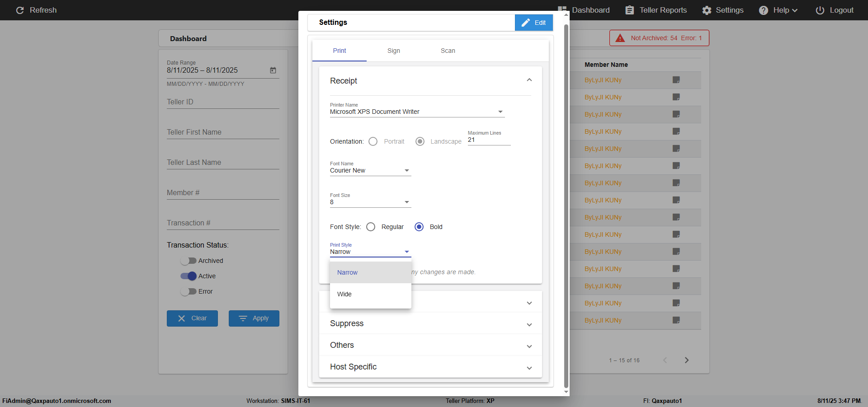Image resolution: width=868 pixels, height=407 pixels.
Task: Select Narrow from the Print Style list
Action: click(x=371, y=272)
